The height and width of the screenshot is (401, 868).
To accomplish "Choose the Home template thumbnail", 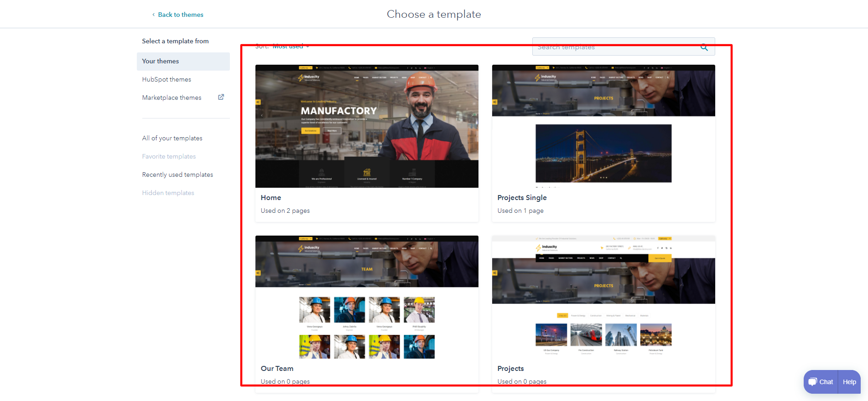I will [367, 126].
